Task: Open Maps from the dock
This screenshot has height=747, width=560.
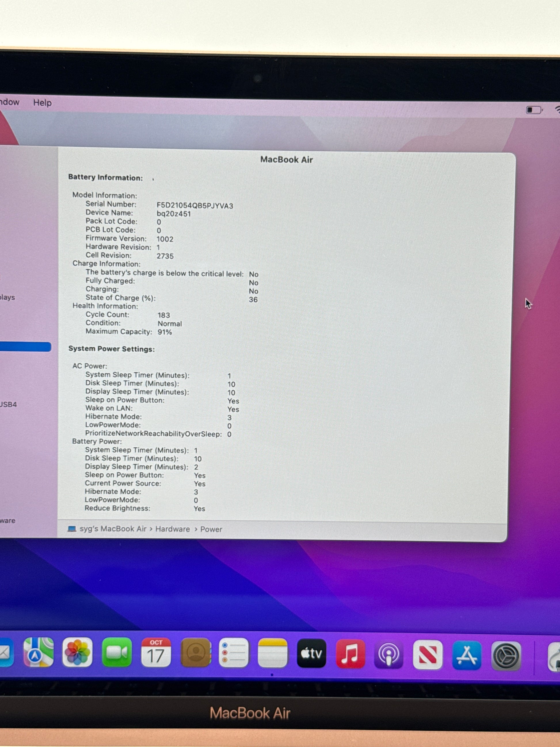Action: [38, 653]
